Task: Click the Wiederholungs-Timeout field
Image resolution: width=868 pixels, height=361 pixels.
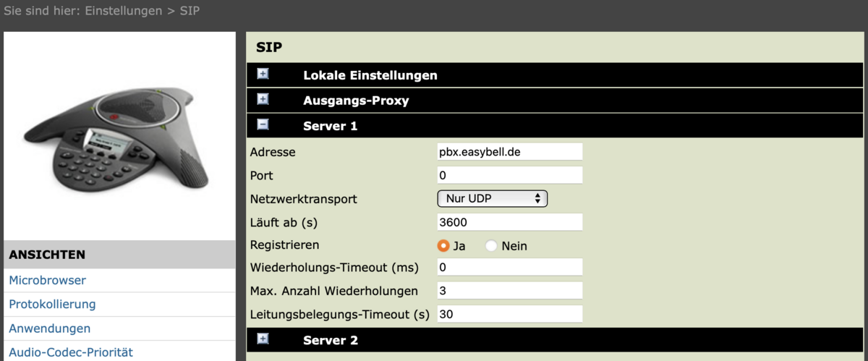Action: click(509, 268)
